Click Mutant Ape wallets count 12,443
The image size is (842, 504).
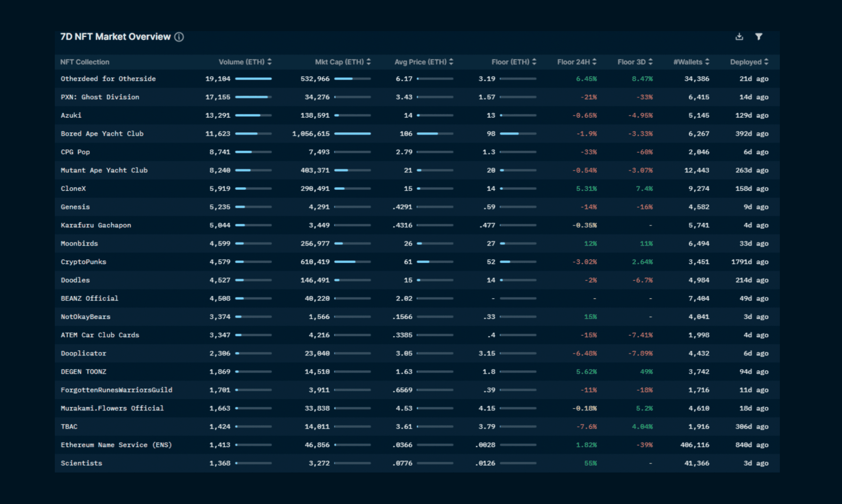coord(696,170)
